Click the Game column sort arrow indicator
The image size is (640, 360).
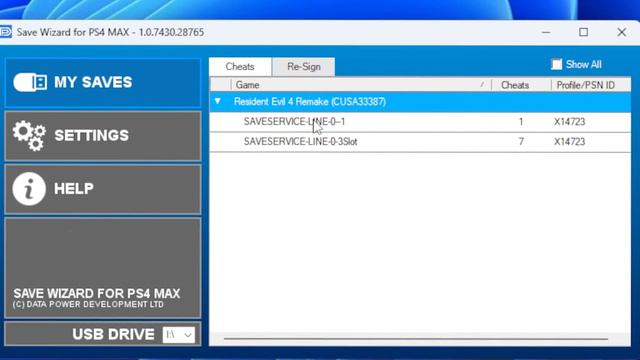click(x=482, y=84)
